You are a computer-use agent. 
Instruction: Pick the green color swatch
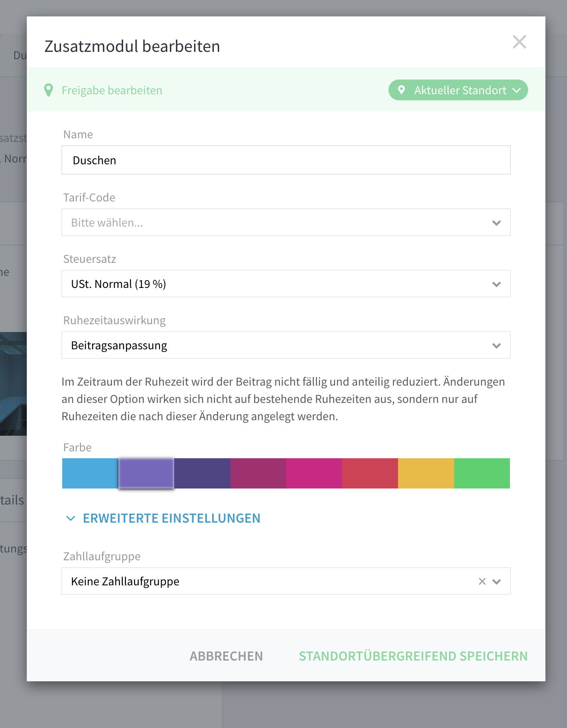[x=482, y=473]
